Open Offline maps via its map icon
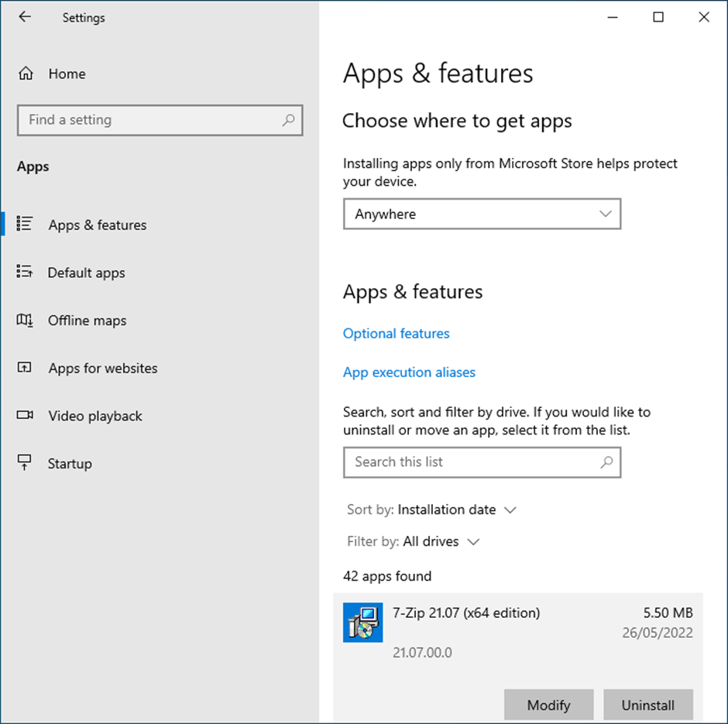Viewport: 728px width, 724px height. point(24,320)
